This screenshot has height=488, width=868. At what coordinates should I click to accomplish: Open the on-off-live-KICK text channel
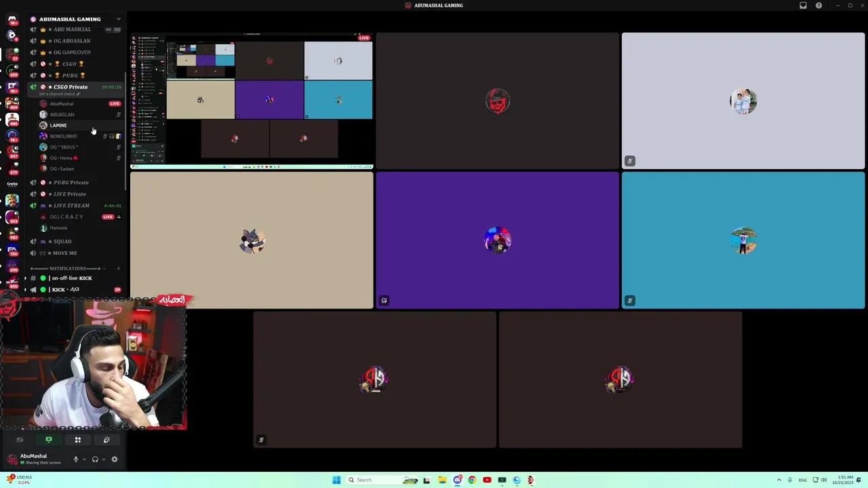coord(75,278)
